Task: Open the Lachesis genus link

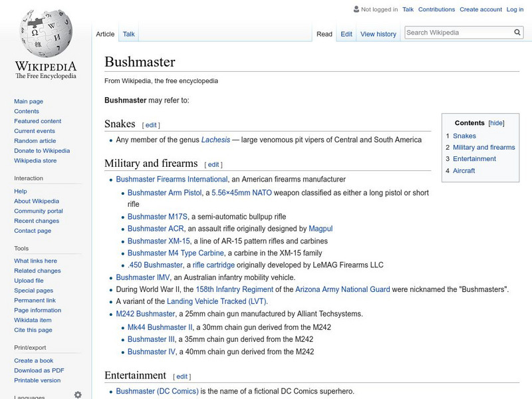Action: [x=215, y=140]
